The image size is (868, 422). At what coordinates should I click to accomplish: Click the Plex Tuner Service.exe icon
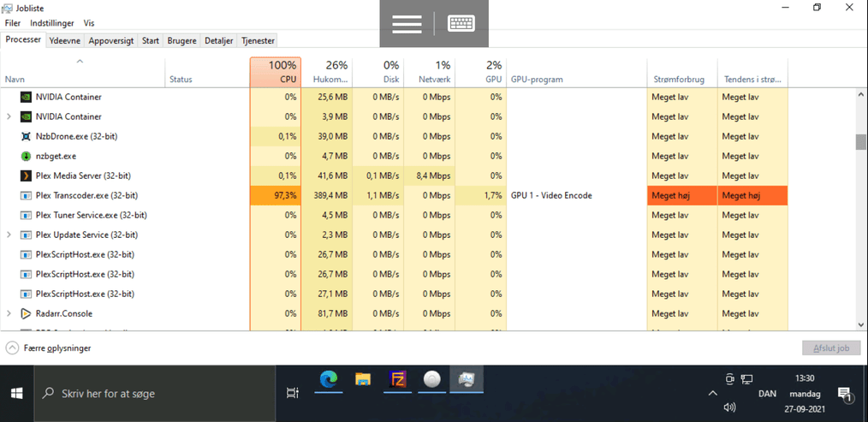click(x=26, y=215)
